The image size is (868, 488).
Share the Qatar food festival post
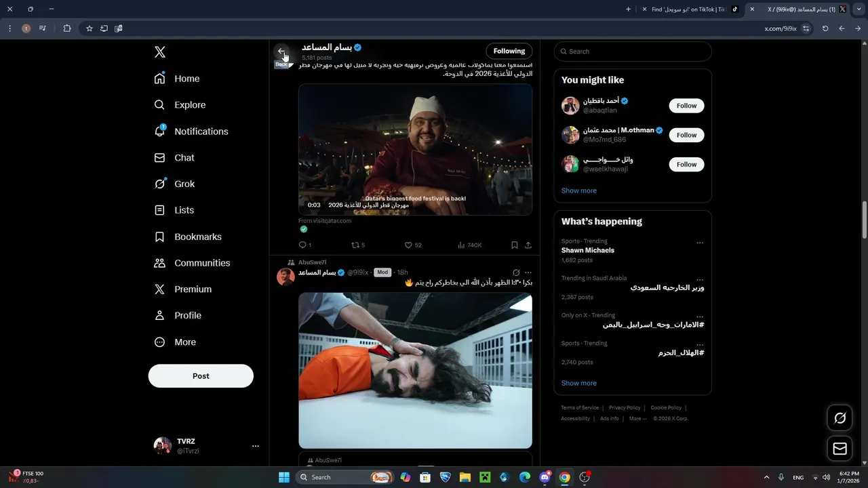click(528, 245)
